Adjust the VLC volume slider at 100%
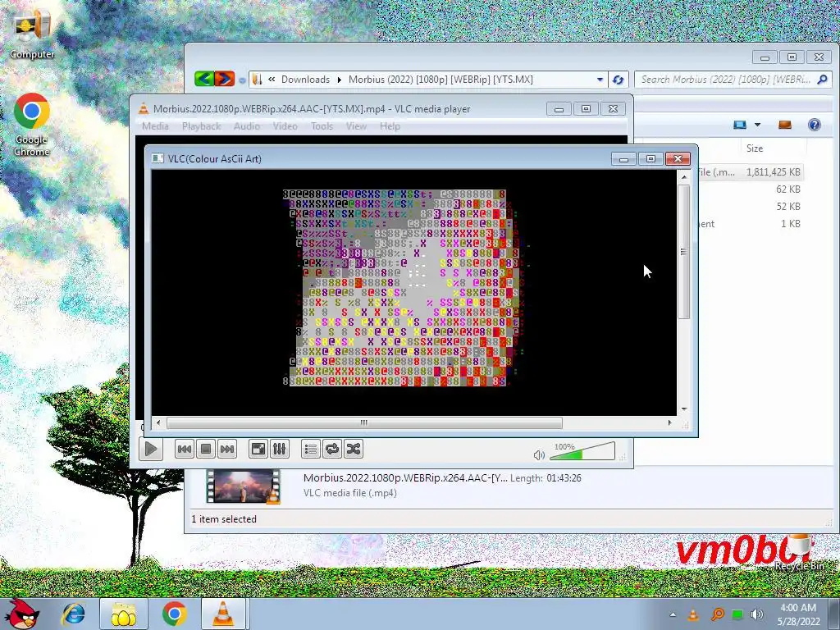The width and height of the screenshot is (840, 630). (x=582, y=452)
